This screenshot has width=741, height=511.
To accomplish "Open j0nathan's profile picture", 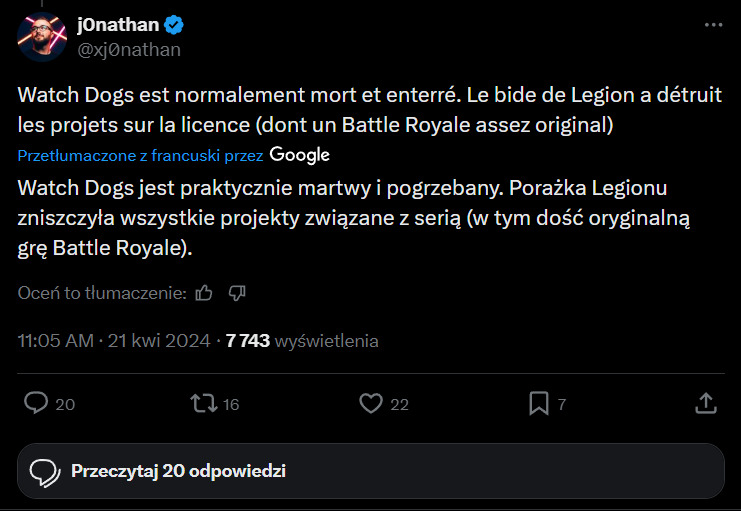I will [x=42, y=37].
